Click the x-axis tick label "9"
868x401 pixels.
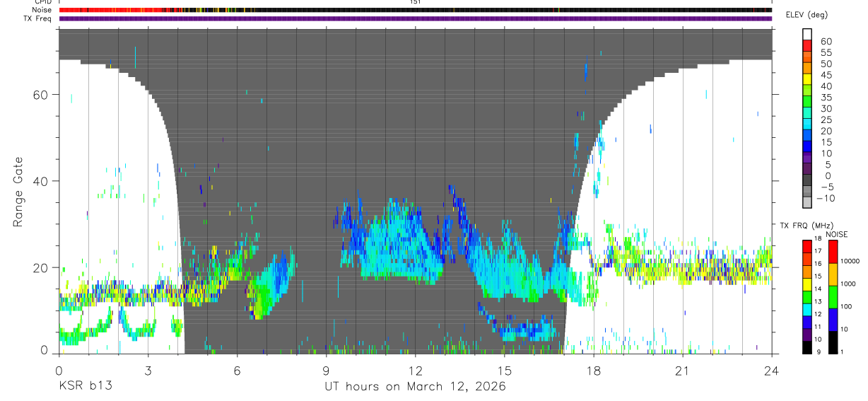point(326,370)
